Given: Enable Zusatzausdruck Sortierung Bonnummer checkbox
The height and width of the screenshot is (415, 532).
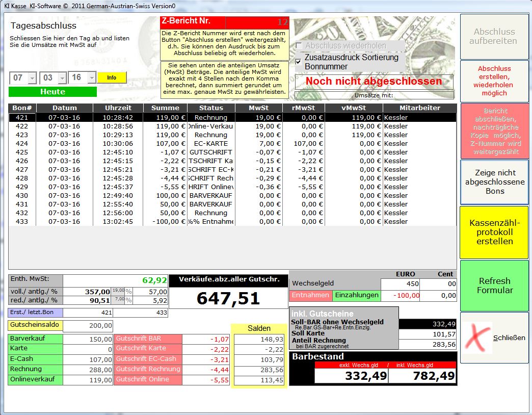Looking at the screenshot, I should (299, 62).
